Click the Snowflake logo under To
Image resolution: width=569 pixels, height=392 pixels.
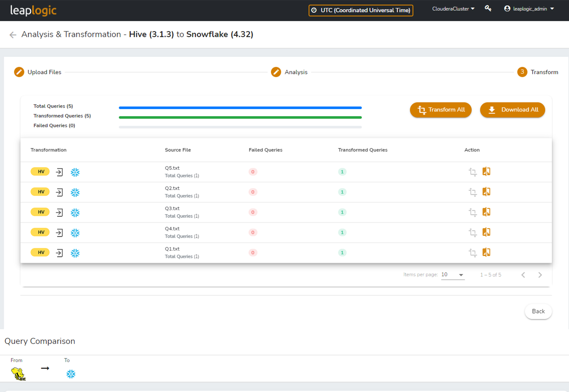click(x=71, y=374)
